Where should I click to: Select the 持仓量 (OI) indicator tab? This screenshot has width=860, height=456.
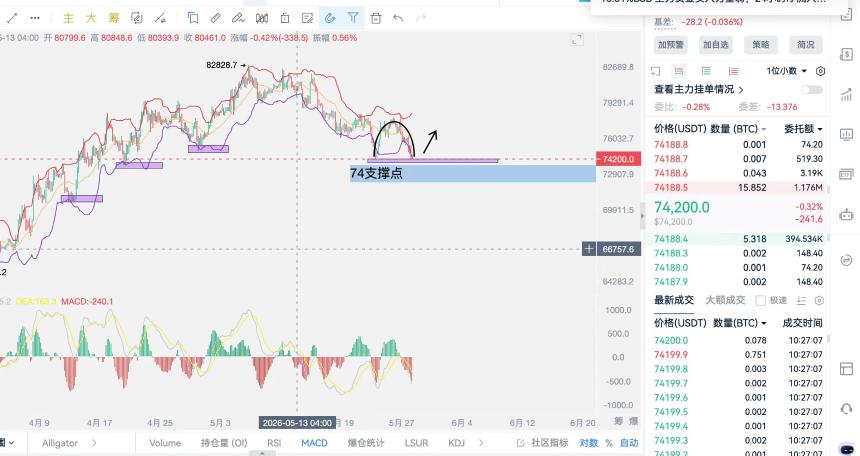pos(224,443)
